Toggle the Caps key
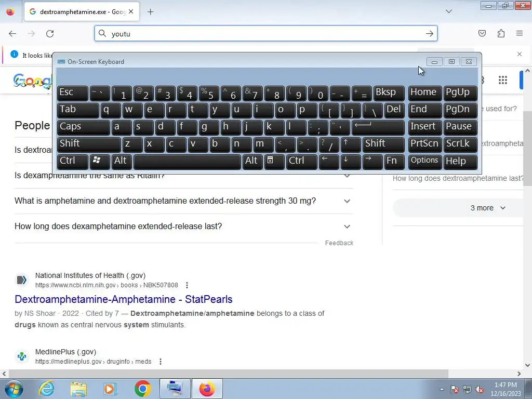 pyautogui.click(x=84, y=127)
